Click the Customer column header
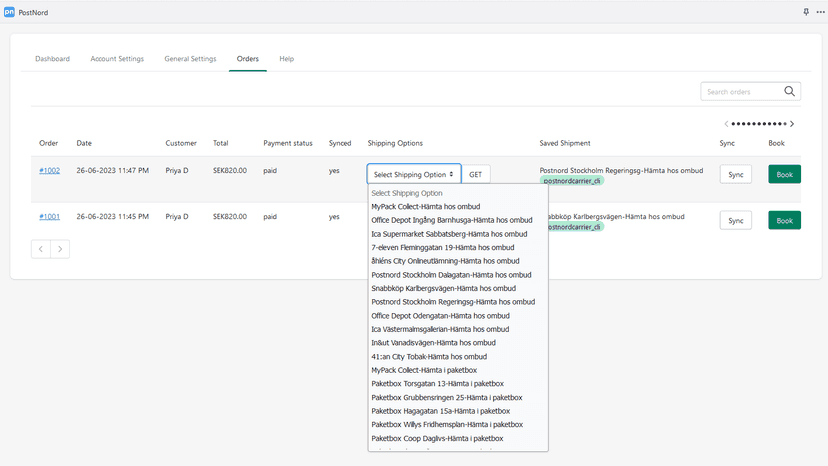Viewport: 828px width, 466px height. [181, 143]
